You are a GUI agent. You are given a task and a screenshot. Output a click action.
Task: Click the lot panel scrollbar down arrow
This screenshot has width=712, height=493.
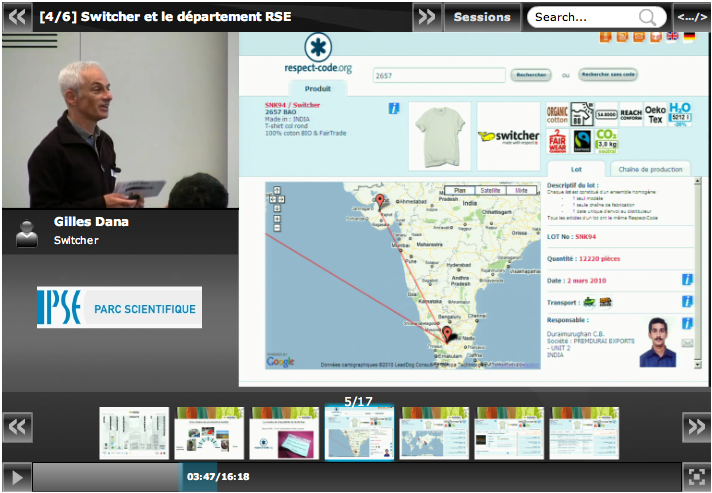tap(698, 365)
